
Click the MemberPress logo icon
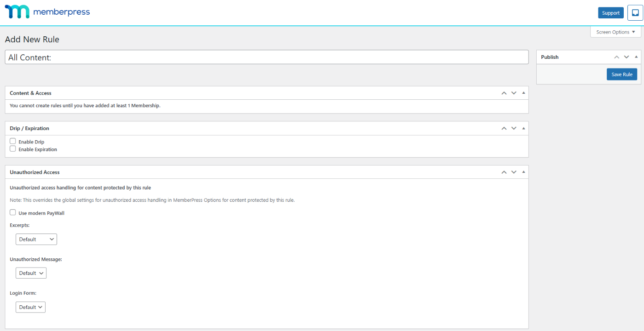(x=17, y=12)
